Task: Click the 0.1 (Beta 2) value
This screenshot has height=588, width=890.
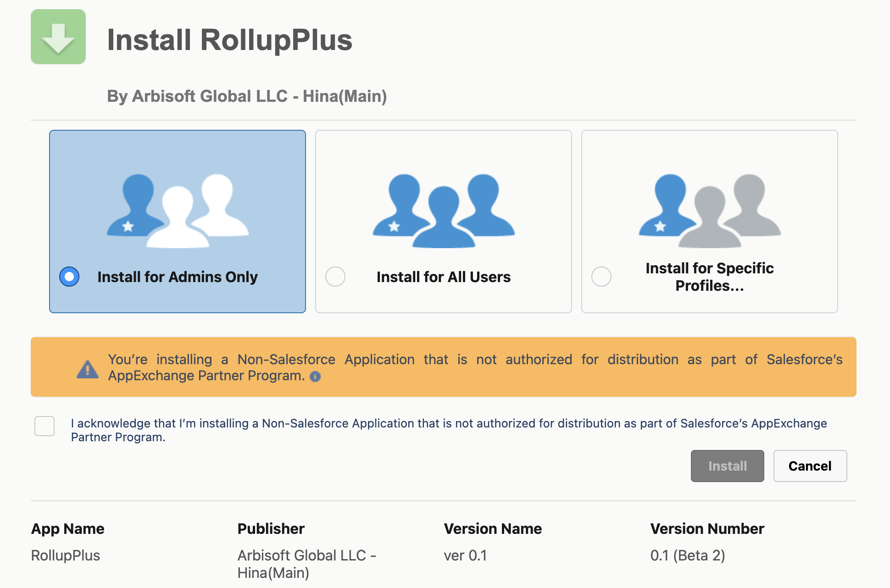Action: click(688, 555)
